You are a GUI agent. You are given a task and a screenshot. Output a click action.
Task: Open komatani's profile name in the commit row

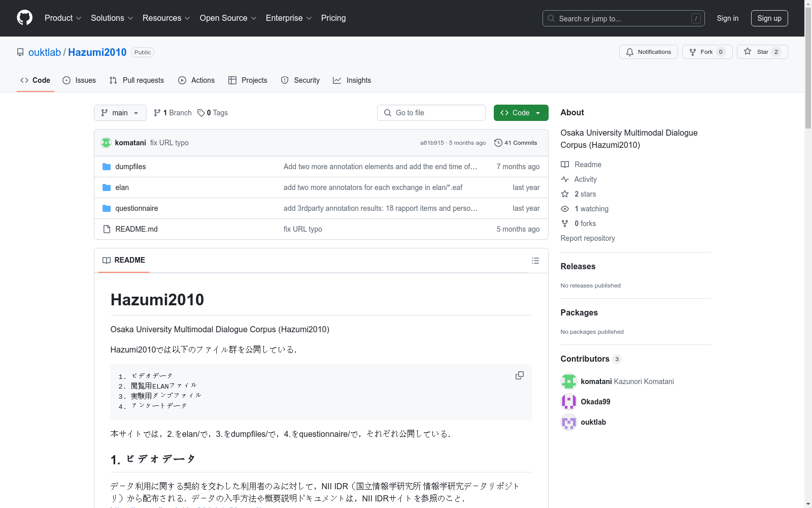130,143
